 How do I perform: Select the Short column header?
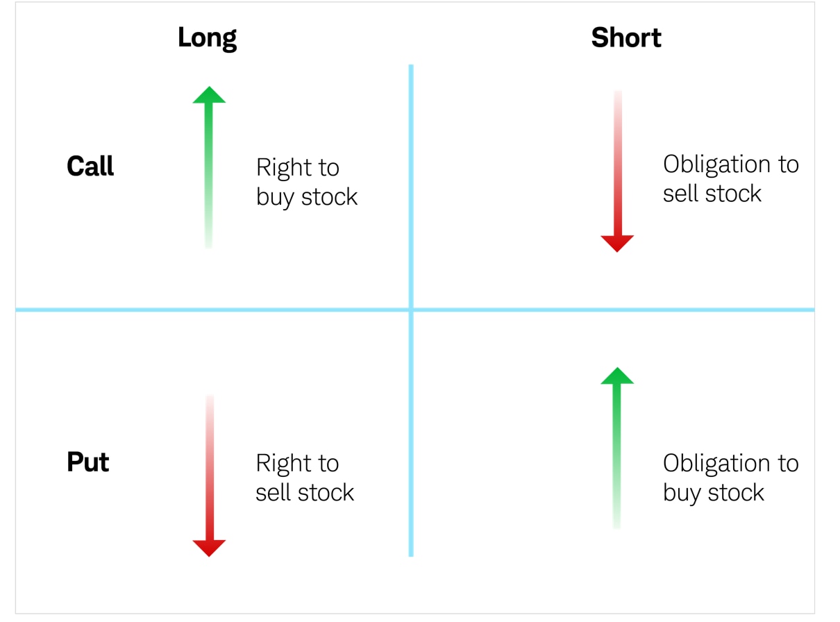pos(625,37)
